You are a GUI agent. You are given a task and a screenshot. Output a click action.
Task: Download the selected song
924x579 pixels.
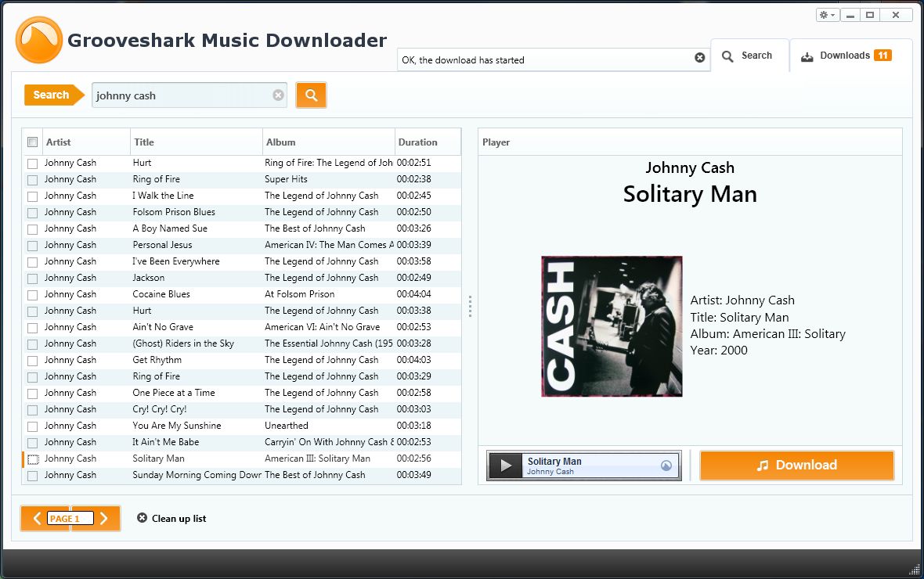tap(796, 466)
